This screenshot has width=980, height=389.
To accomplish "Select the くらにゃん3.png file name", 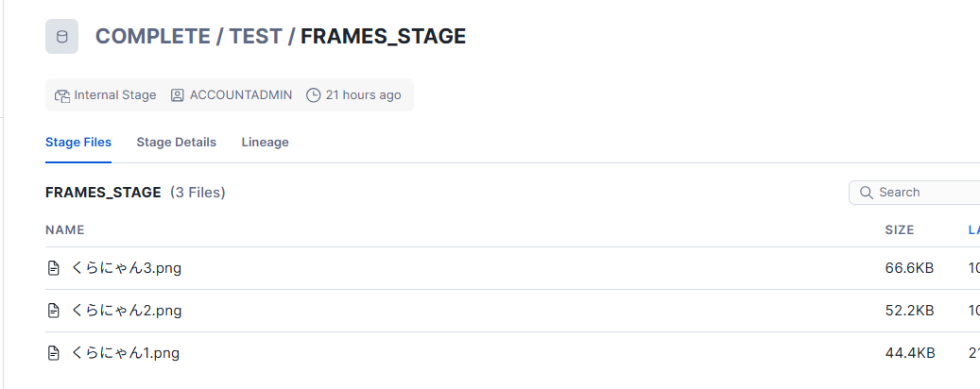I will click(x=127, y=268).
